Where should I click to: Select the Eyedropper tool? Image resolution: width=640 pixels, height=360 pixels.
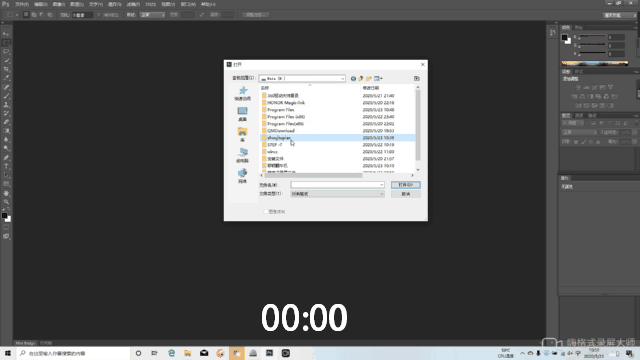coord(6,78)
